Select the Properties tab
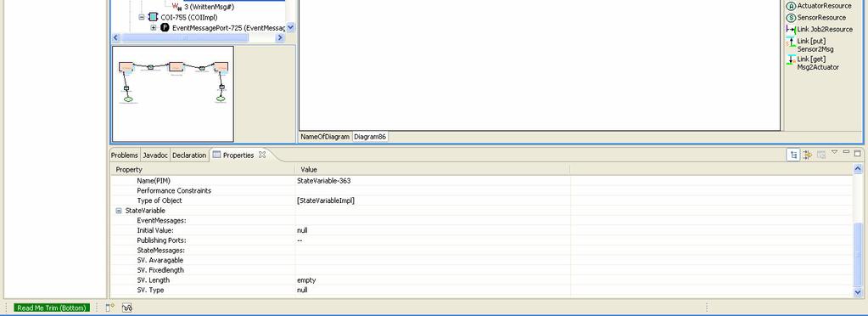The height and width of the screenshot is (316, 868). (238, 155)
